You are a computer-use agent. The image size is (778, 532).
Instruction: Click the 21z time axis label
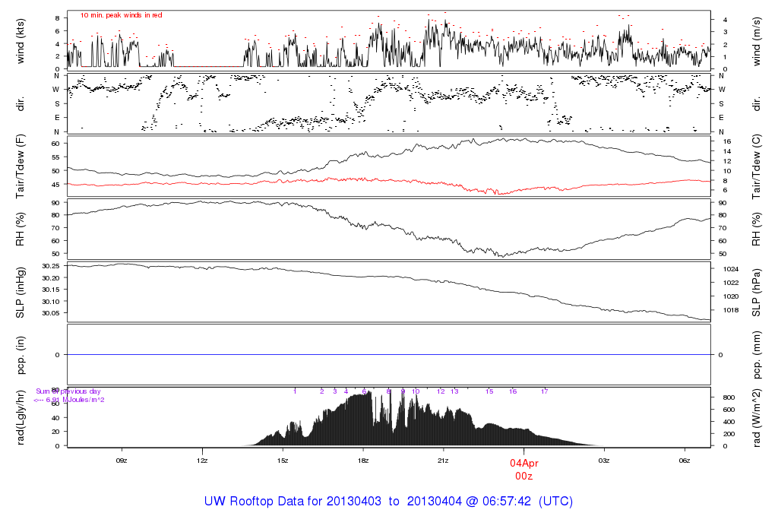(x=444, y=461)
